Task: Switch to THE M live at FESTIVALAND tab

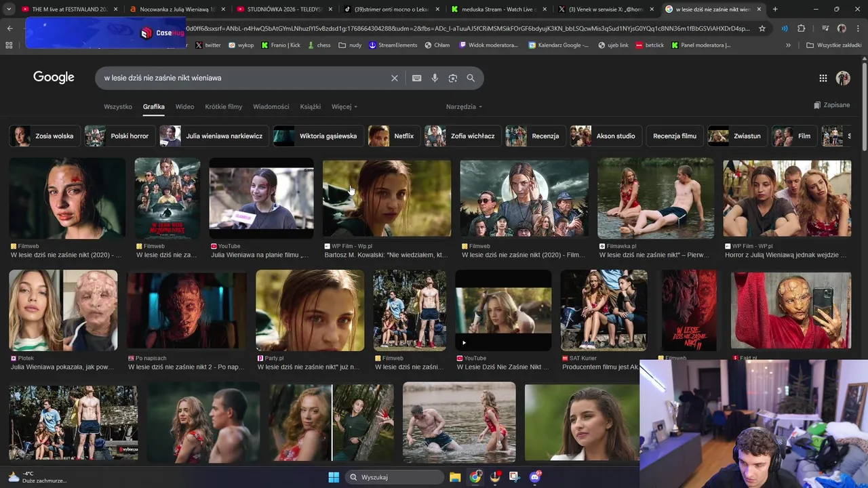Action: point(68,9)
